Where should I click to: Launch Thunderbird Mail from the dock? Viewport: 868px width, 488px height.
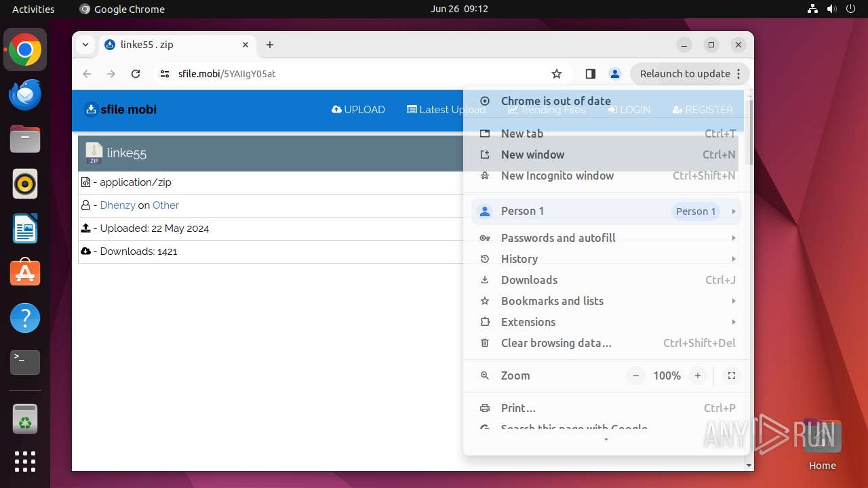coord(25,94)
